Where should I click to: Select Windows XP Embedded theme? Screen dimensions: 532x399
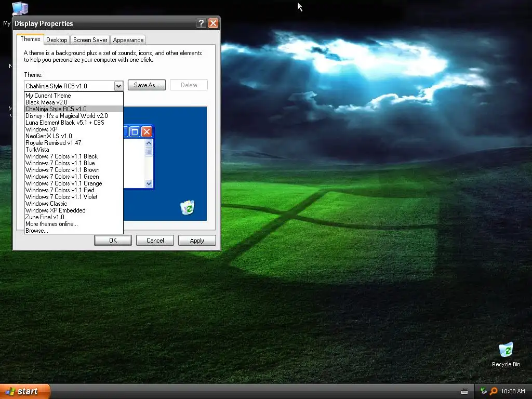74,210
